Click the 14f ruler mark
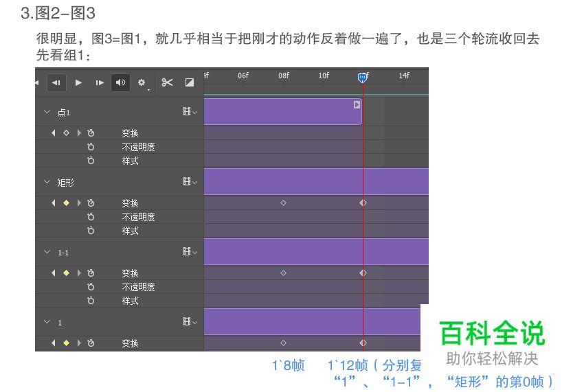 click(404, 76)
